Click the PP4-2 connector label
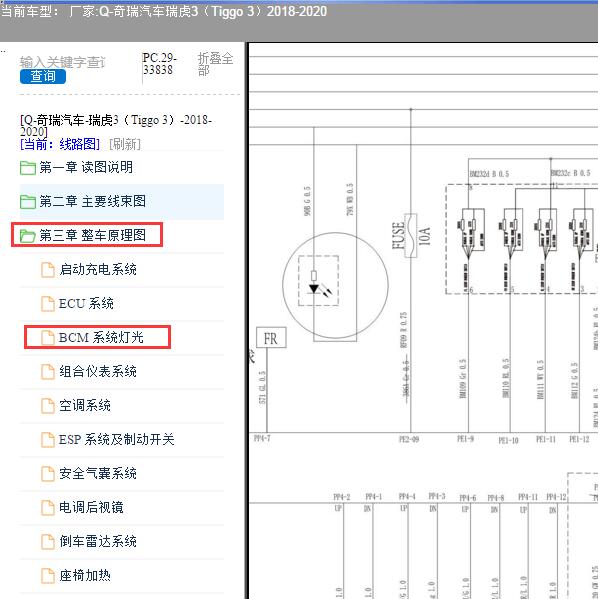598x599 pixels. coord(342,497)
